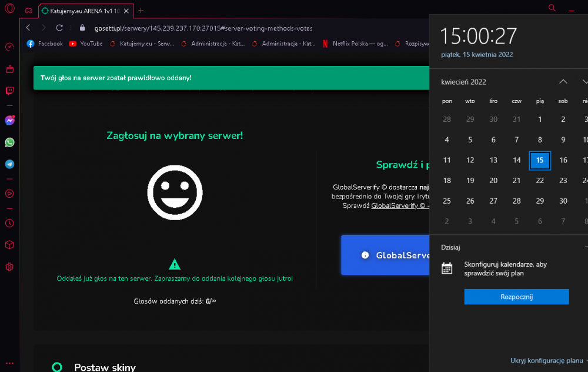Image resolution: width=588 pixels, height=372 pixels.
Task: Open Messenger in the sidebar
Action: point(10,120)
